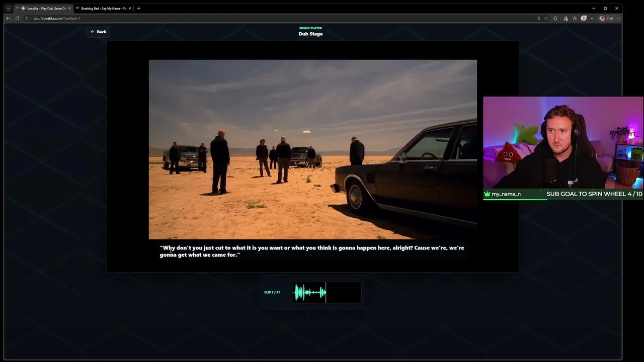This screenshot has width=644, height=362.
Task: Click the 'Dub Stage' heading text
Action: tap(310, 34)
